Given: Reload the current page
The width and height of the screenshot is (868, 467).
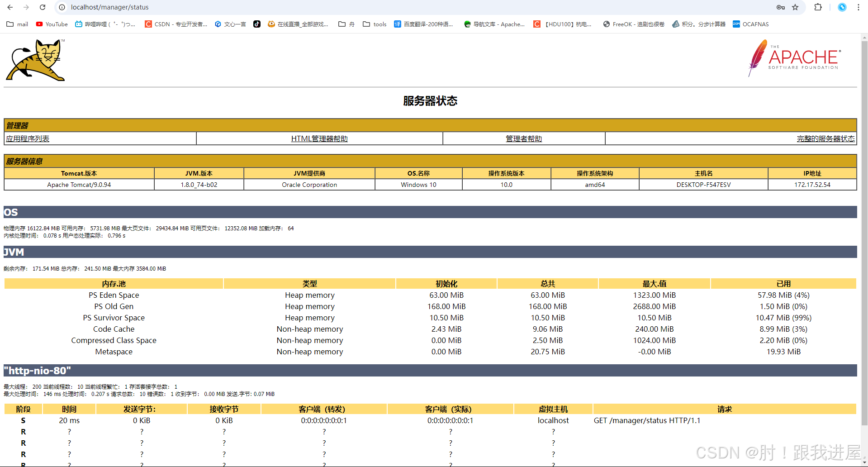Looking at the screenshot, I should 43,7.
